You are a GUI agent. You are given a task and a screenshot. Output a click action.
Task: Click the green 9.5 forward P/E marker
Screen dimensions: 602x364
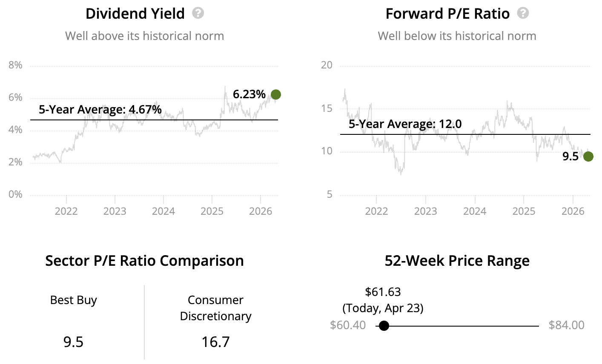click(x=588, y=156)
